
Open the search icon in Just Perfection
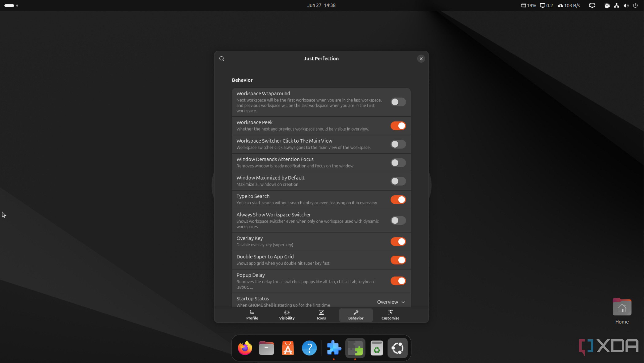pyautogui.click(x=222, y=59)
